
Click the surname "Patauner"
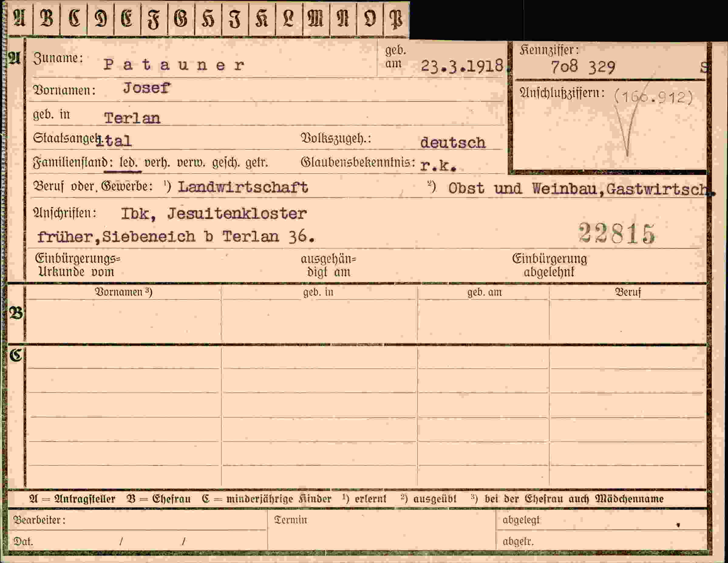pyautogui.click(x=174, y=65)
